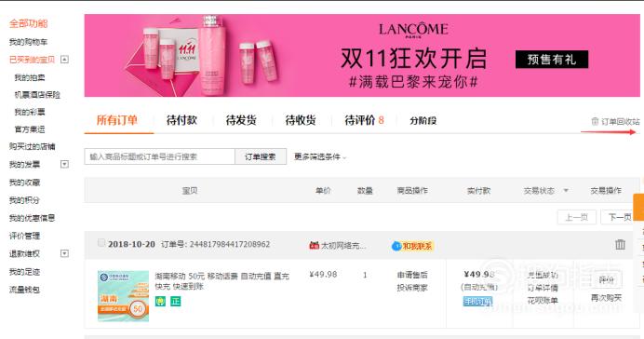Open 评价管理 in the sidebar
The width and height of the screenshot is (644, 339).
tap(24, 236)
